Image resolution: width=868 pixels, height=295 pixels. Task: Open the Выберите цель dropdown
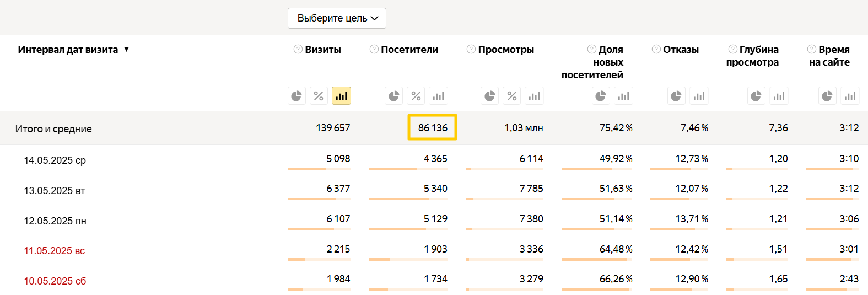(x=337, y=18)
